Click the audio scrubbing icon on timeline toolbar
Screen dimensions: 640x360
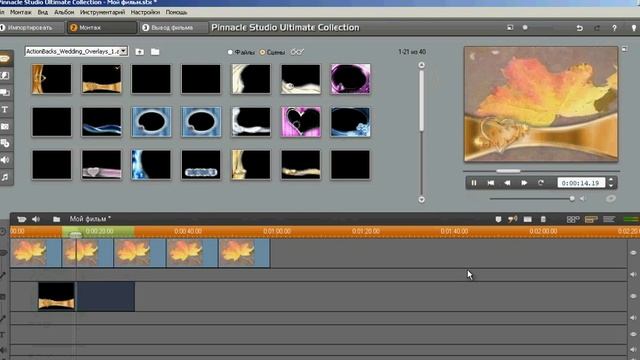[513, 220]
